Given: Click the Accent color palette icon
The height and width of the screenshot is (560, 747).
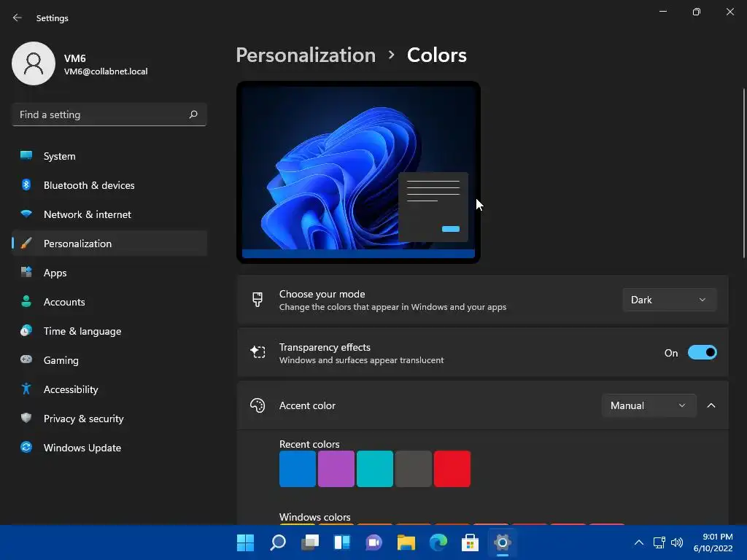Looking at the screenshot, I should point(258,405).
